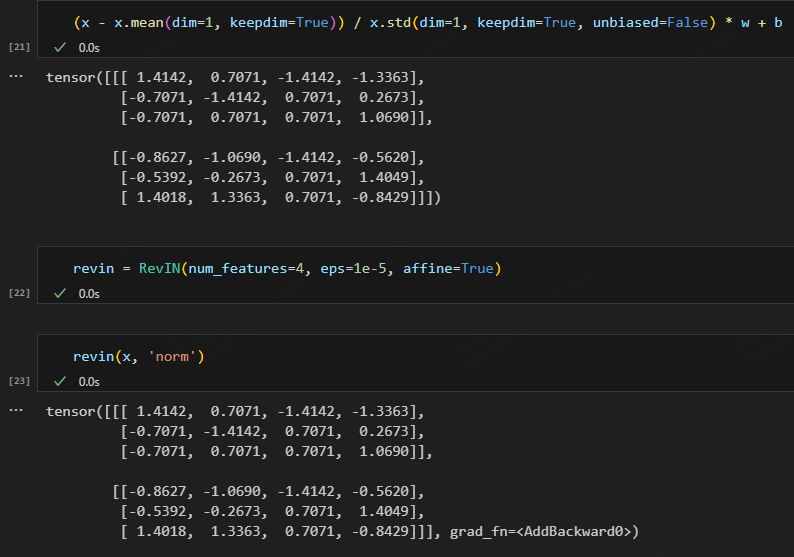Click 0.0s execution time of cell 22
This screenshot has width=794, height=557.
[x=89, y=294]
